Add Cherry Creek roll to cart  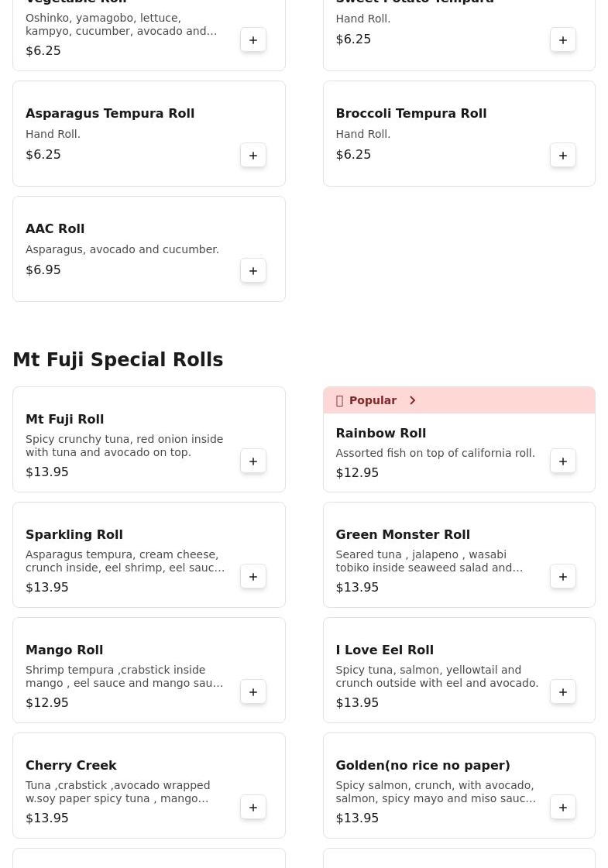point(253,808)
